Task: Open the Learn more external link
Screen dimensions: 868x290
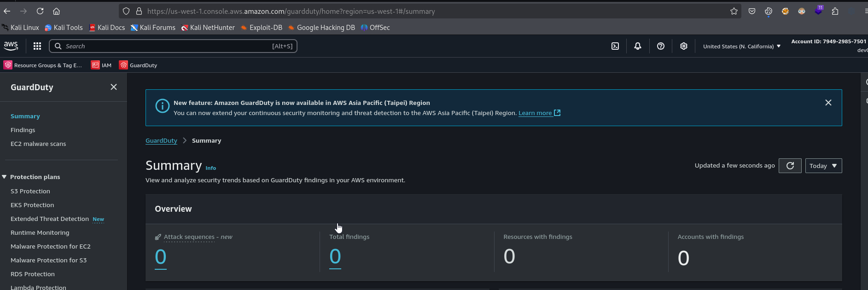Action: [539, 113]
